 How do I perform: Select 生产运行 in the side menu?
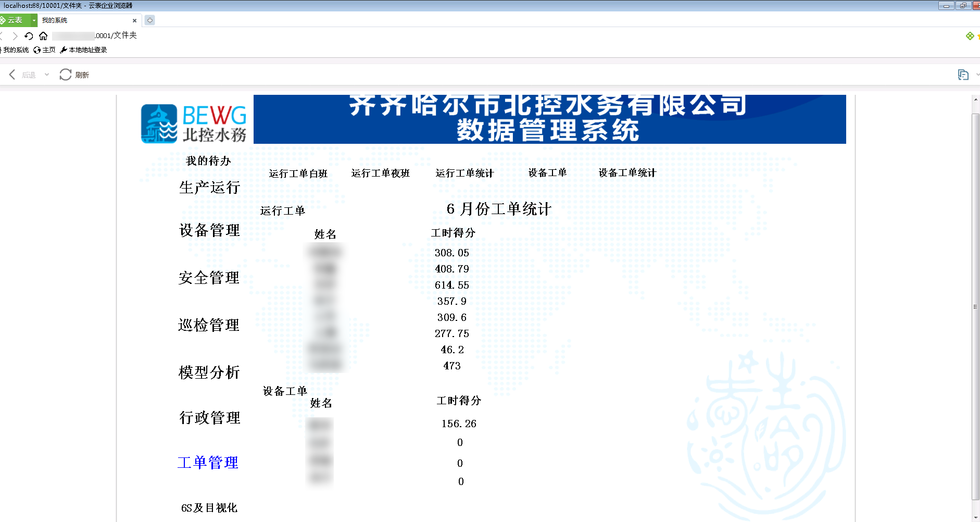point(209,188)
